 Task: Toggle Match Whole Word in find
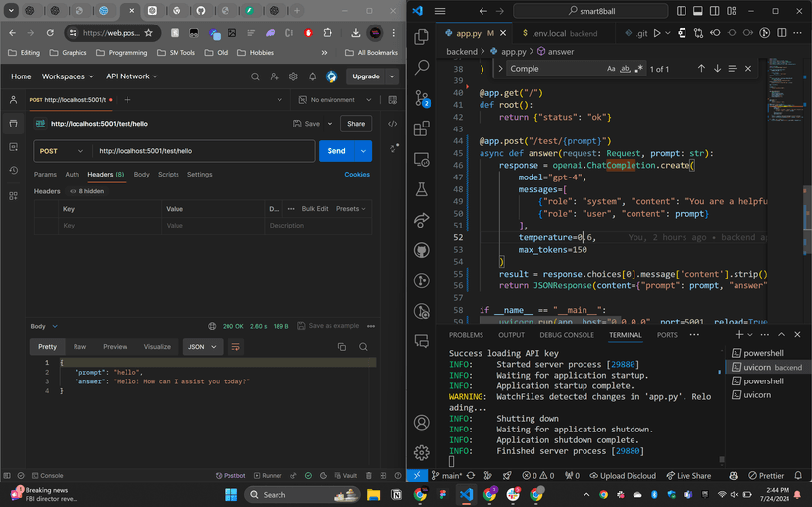[x=626, y=69]
